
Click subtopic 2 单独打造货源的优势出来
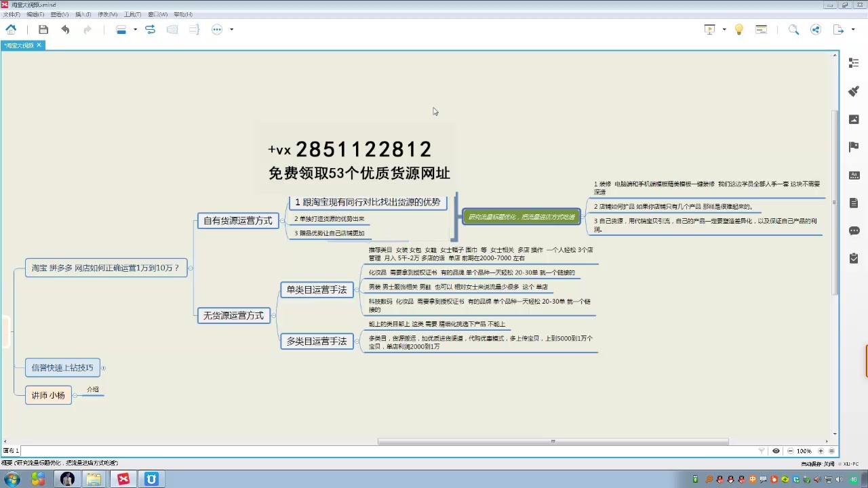[x=330, y=219]
